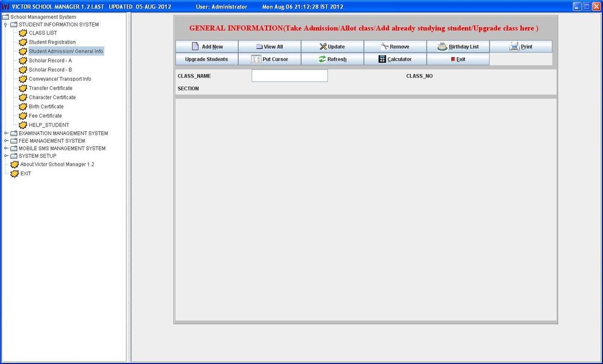Open Student Registration in the tree

tap(52, 42)
